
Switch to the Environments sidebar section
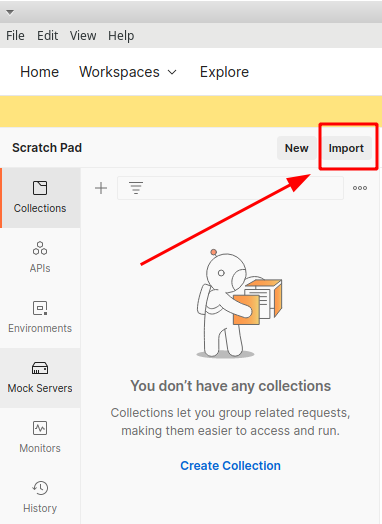[40, 317]
